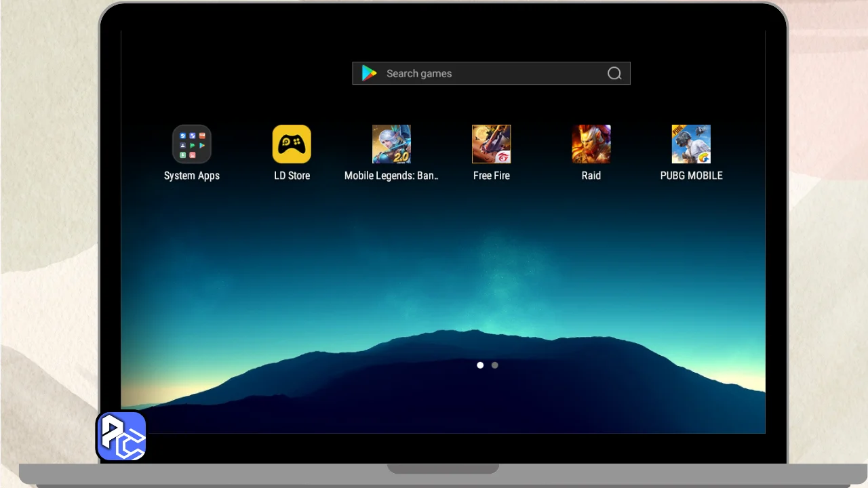Click the "Mobile Legends: Ban.." label

click(x=391, y=176)
